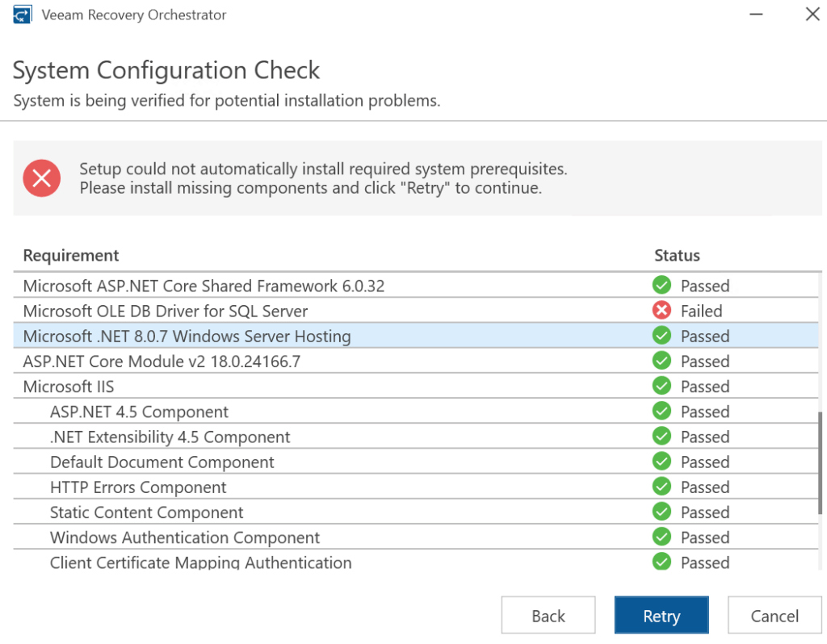The width and height of the screenshot is (827, 644).
Task: Select the Microsoft .NET 8.0.7 Windows Server Hosting row
Action: coord(416,336)
